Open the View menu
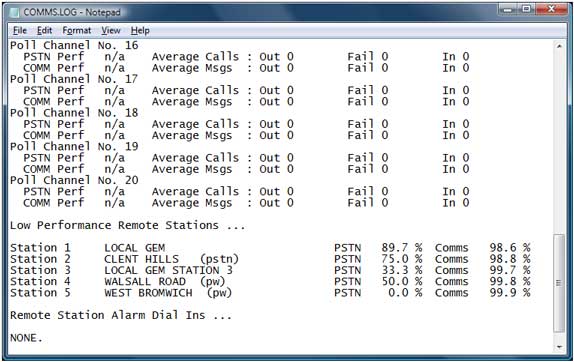 click(x=111, y=31)
